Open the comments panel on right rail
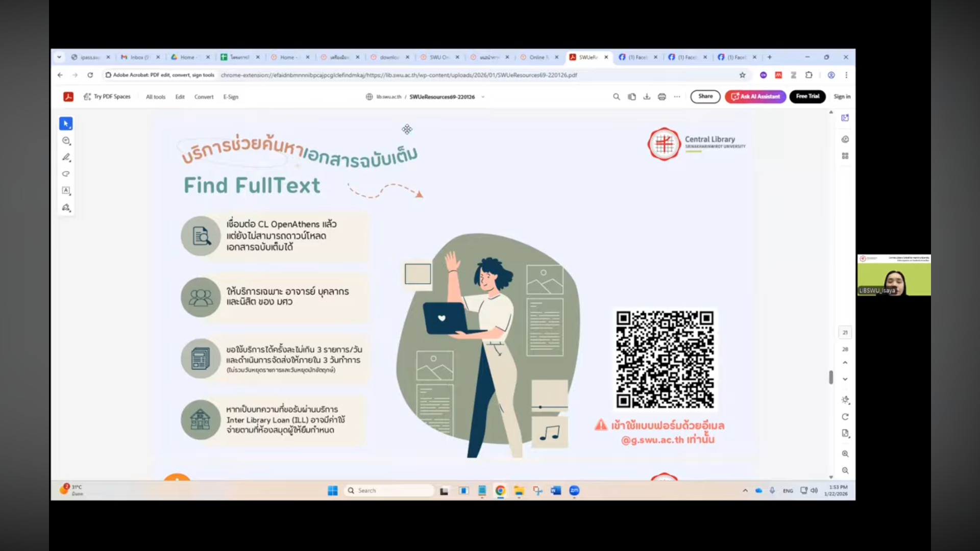 845,139
